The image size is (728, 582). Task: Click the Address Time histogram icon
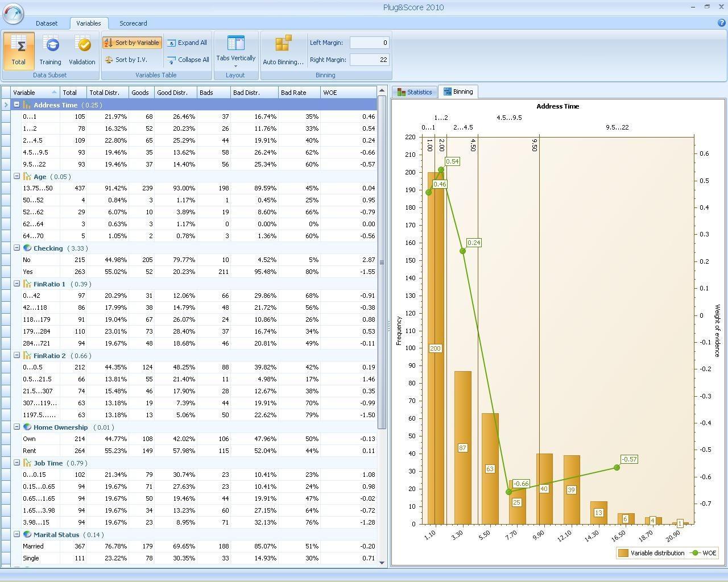(27, 105)
